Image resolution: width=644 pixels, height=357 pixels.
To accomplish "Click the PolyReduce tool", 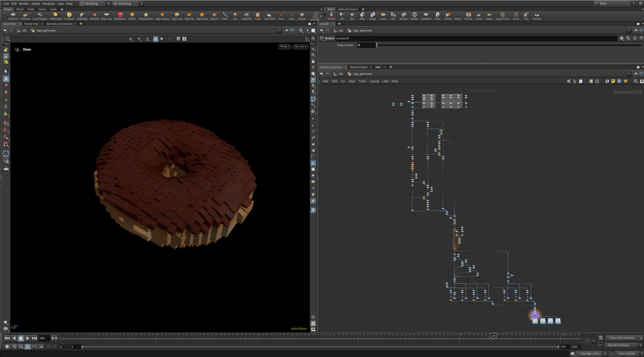I will point(120,16).
